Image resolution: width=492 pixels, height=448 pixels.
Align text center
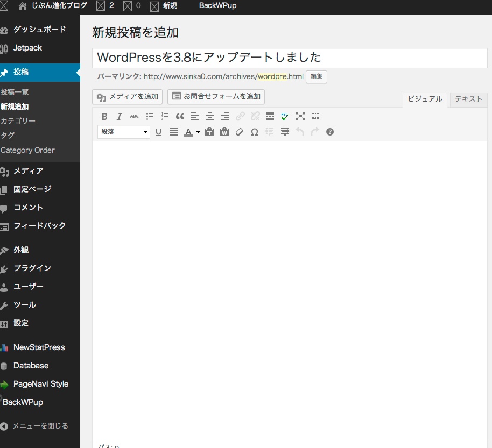click(210, 117)
